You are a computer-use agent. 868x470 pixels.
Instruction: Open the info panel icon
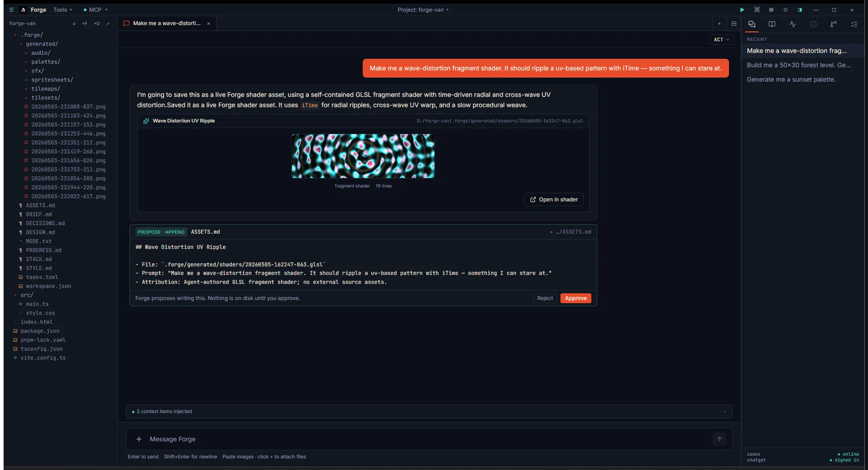(x=813, y=24)
